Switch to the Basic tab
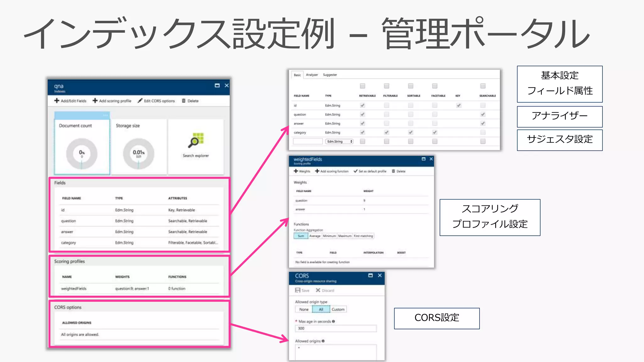This screenshot has height=362, width=644. coord(297,75)
